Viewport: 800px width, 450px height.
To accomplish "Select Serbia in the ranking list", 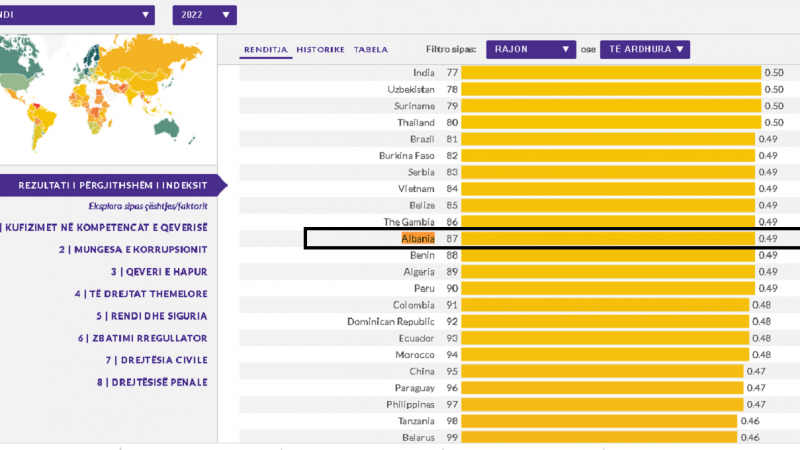I will (x=420, y=172).
